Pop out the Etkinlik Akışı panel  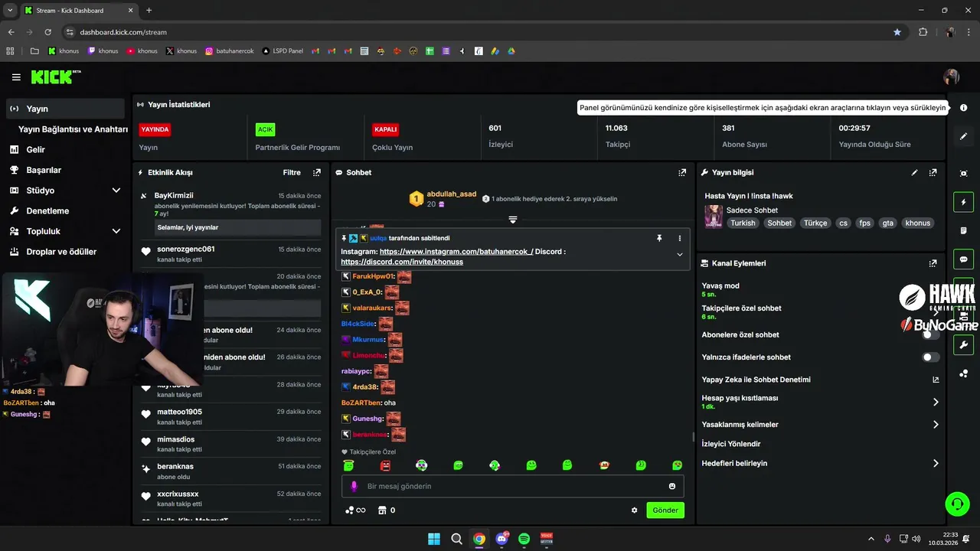(316, 173)
